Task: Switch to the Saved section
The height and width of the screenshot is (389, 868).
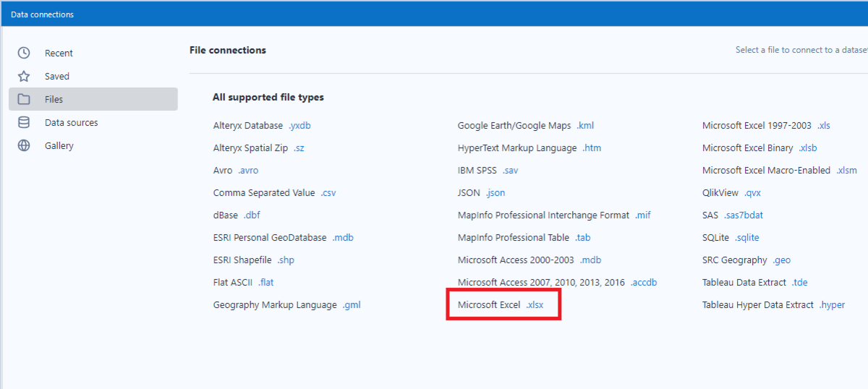Action: pyautogui.click(x=57, y=76)
